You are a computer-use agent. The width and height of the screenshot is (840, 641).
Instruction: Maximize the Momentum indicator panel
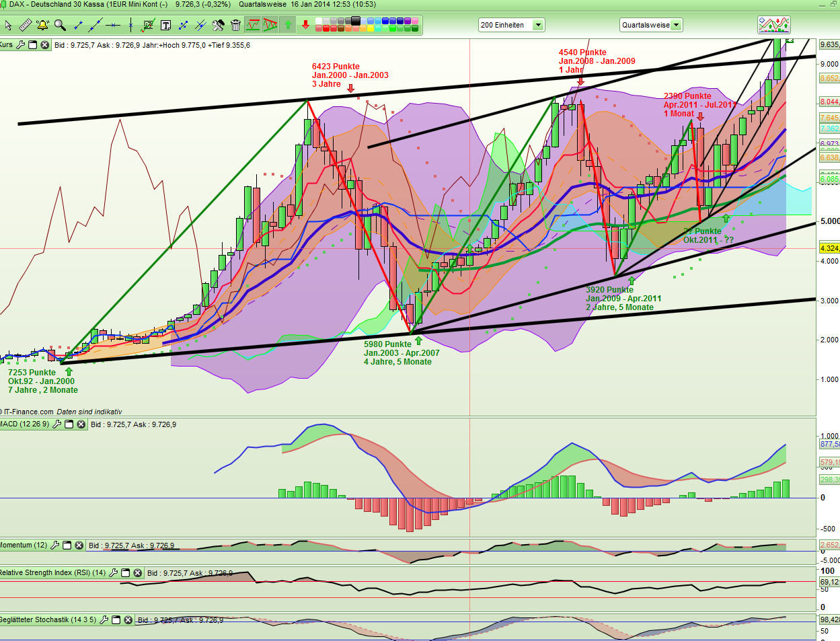[x=67, y=545]
